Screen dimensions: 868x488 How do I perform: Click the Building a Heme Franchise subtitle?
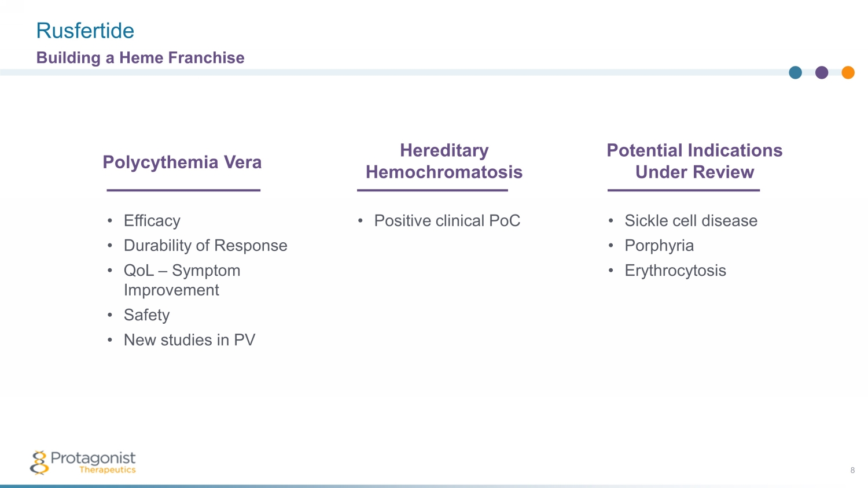tap(140, 58)
